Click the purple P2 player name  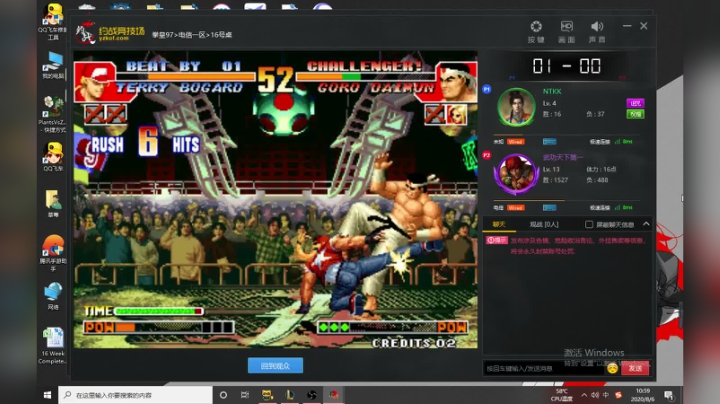pyautogui.click(x=563, y=157)
